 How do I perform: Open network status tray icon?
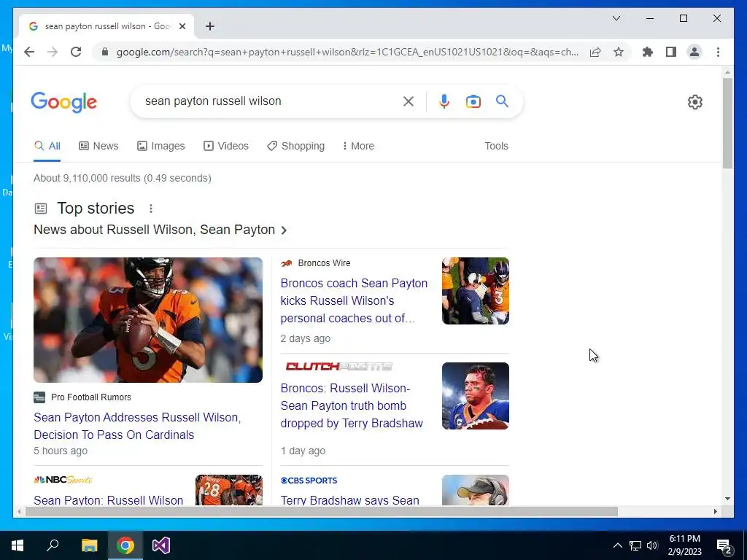635,545
